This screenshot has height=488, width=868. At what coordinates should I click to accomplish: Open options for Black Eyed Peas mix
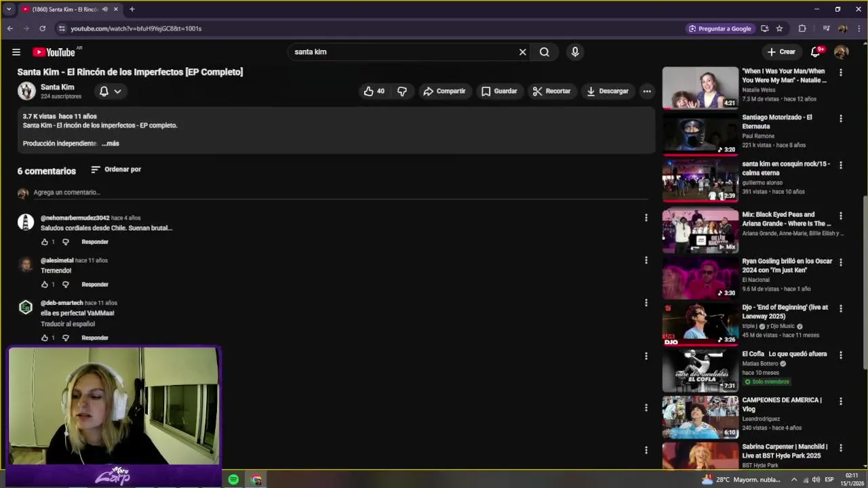841,216
